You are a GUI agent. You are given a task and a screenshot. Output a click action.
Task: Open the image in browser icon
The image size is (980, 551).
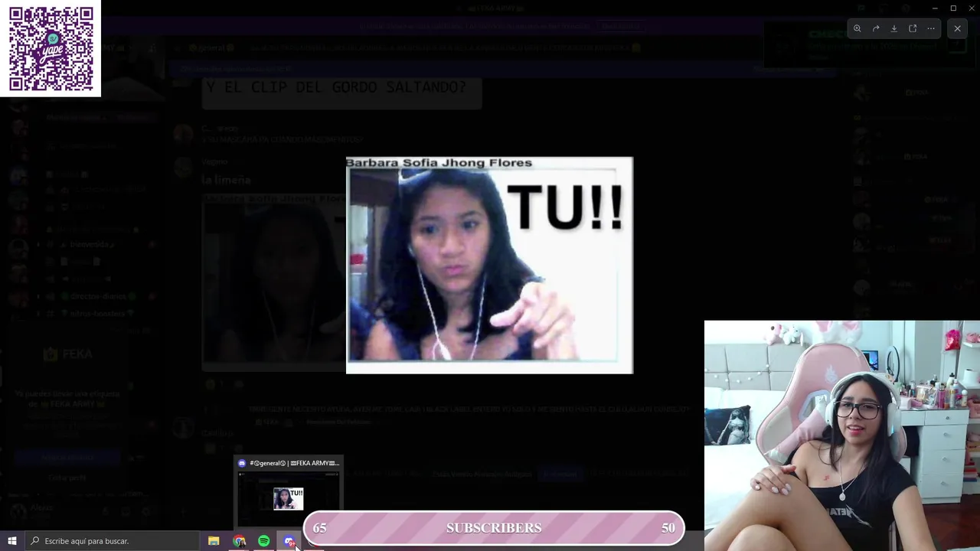(x=913, y=28)
